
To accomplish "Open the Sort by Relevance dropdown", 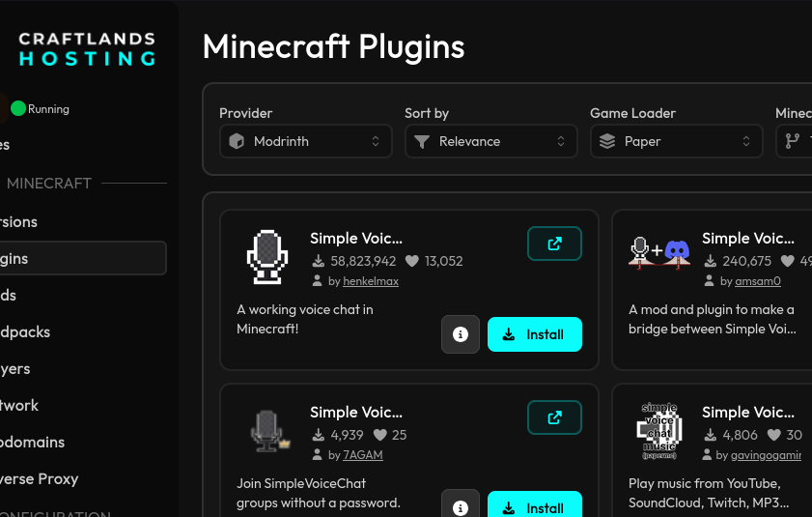I will coord(490,141).
